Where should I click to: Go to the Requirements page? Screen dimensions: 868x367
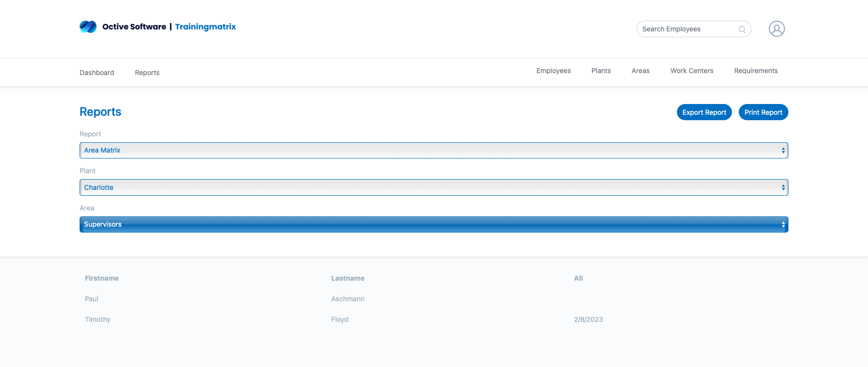tap(756, 71)
